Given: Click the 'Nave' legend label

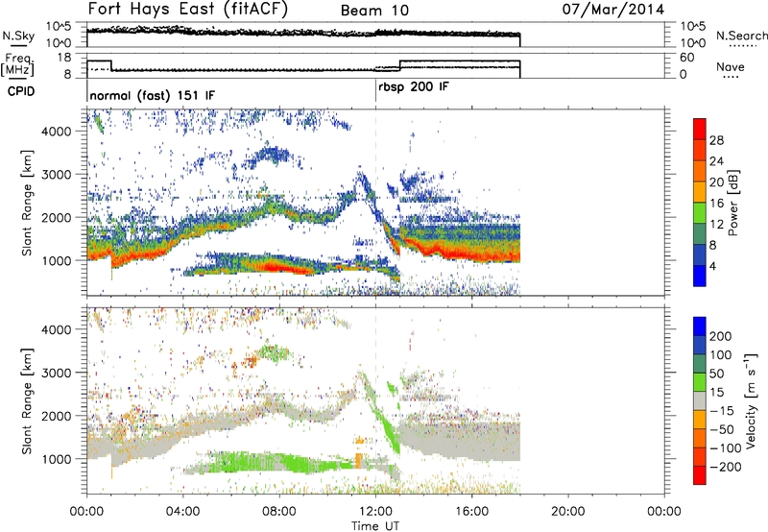Looking at the screenshot, I should pyautogui.click(x=731, y=67).
